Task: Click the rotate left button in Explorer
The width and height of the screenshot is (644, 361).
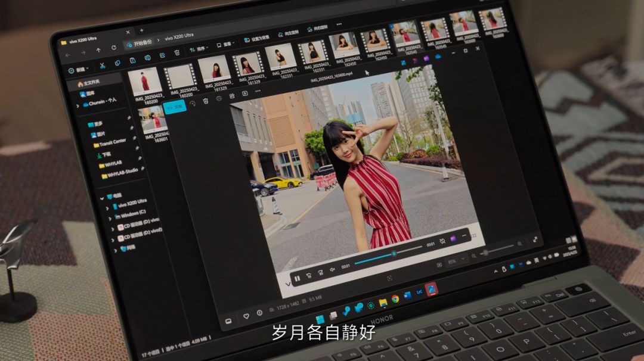Action: (x=289, y=33)
